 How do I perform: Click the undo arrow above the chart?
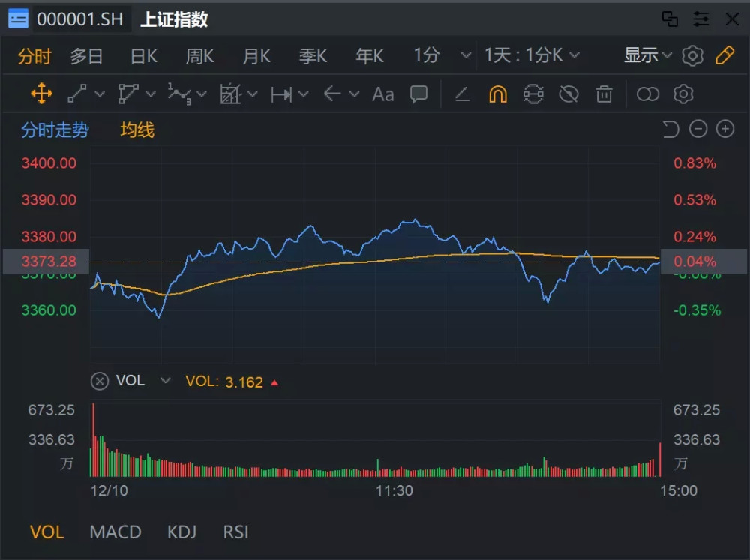670,130
